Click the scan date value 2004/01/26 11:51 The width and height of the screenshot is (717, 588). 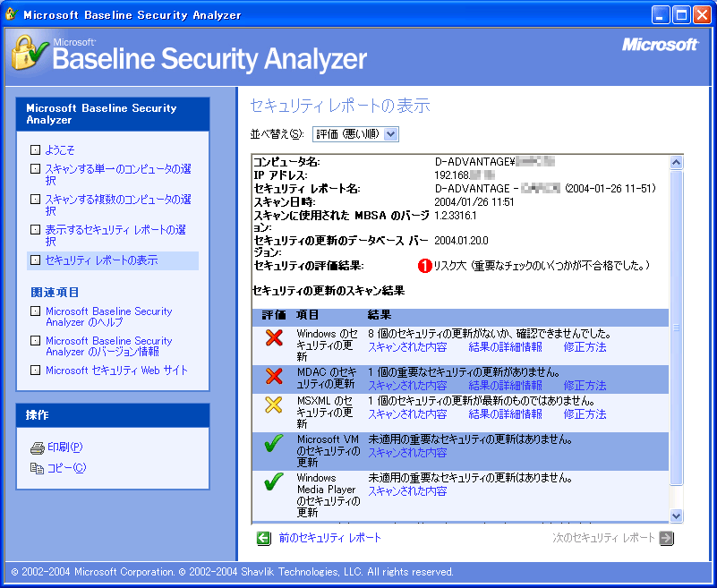(x=474, y=202)
